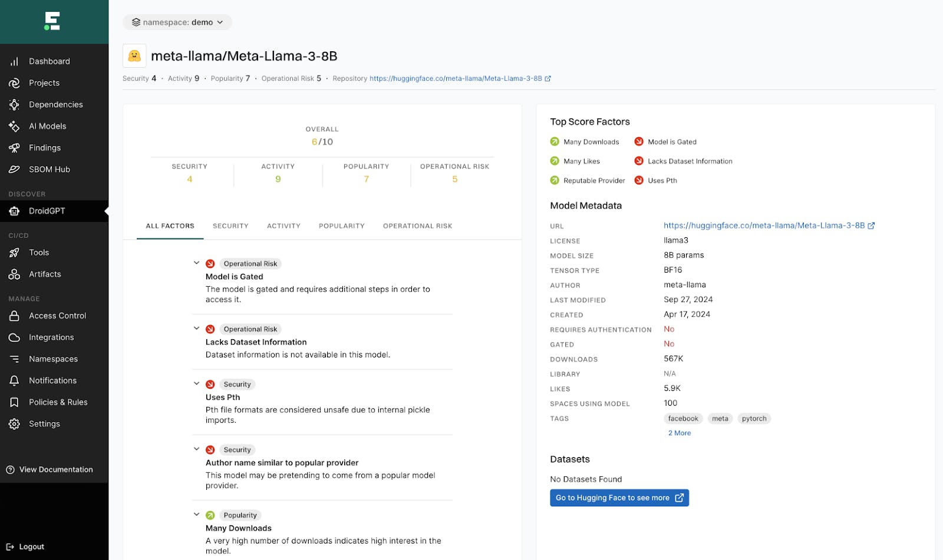Open Dashboard from the sidebar icon
The height and width of the screenshot is (560, 943).
click(x=14, y=61)
